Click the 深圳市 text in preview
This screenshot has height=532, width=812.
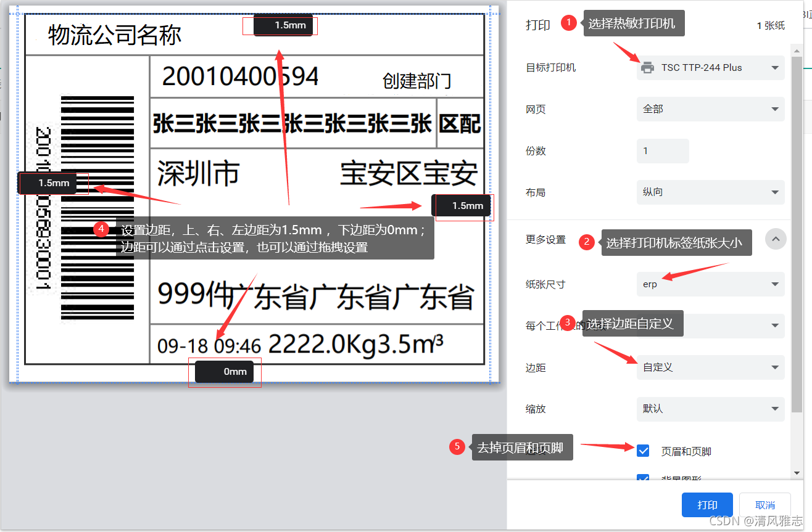pyautogui.click(x=198, y=174)
